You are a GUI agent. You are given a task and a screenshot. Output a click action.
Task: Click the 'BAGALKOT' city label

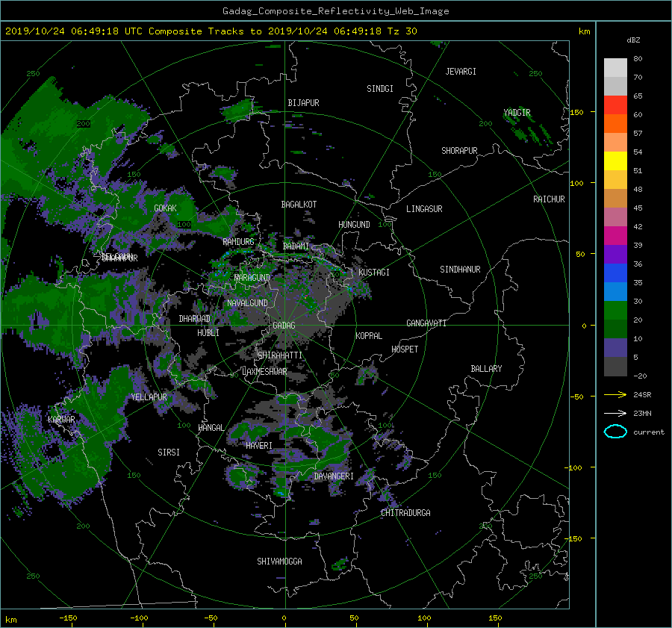coord(299,205)
